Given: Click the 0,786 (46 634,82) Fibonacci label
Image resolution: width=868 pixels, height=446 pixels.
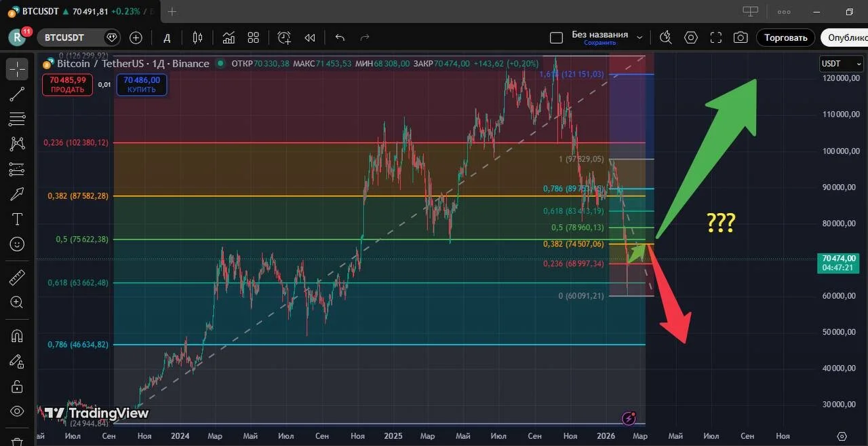Looking at the screenshot, I should coord(78,345).
